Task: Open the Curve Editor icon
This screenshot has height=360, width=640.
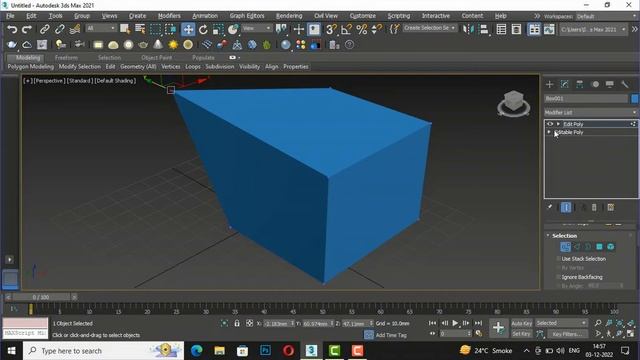Action: 549,29
